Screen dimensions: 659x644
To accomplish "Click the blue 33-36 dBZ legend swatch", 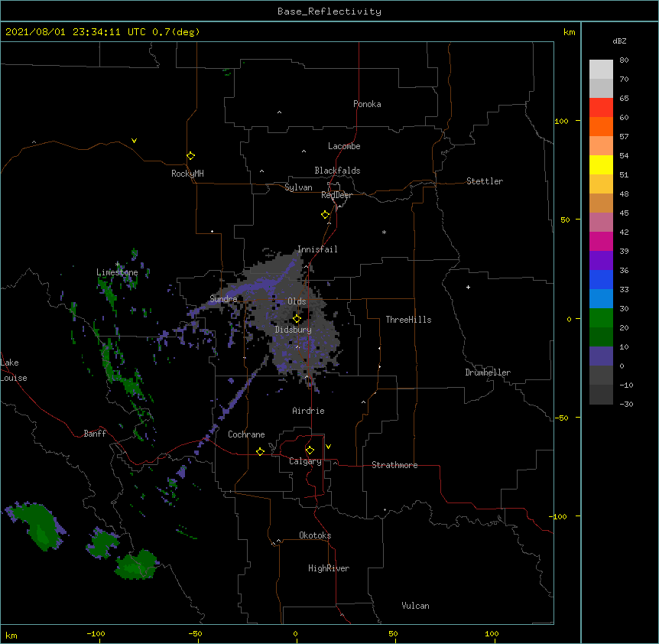I will [601, 279].
